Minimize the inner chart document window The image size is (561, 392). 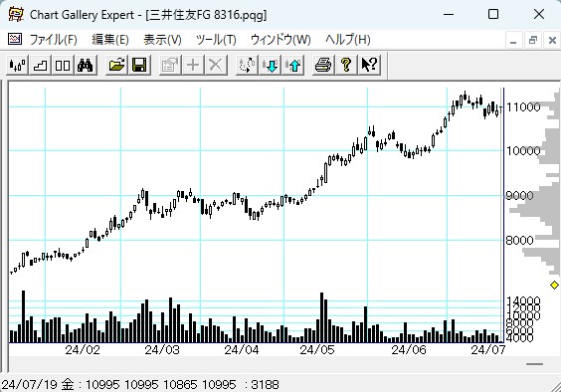click(513, 40)
